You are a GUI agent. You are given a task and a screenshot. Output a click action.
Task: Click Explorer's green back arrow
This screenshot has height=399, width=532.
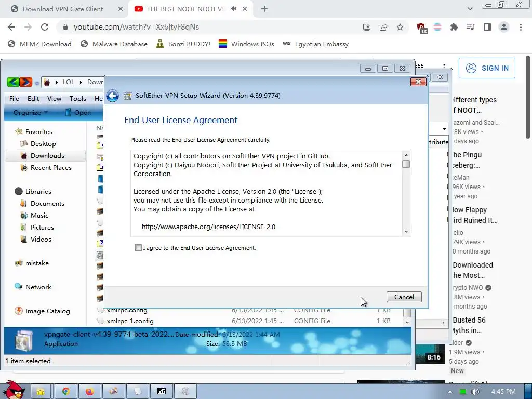(13, 82)
